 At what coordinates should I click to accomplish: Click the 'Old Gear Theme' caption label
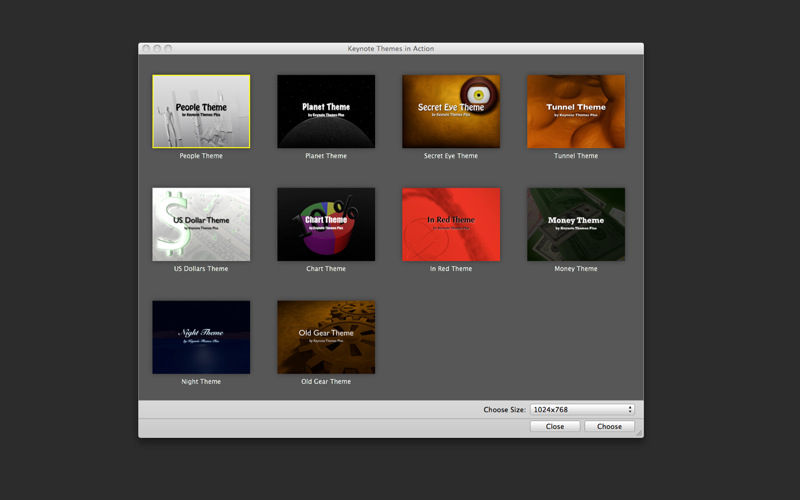tap(326, 381)
